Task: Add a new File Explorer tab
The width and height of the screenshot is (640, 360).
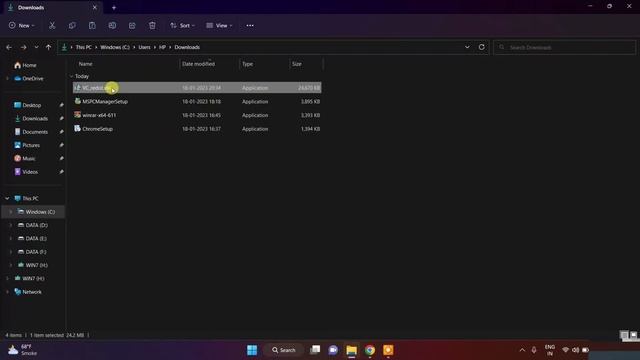Action: coord(114,7)
